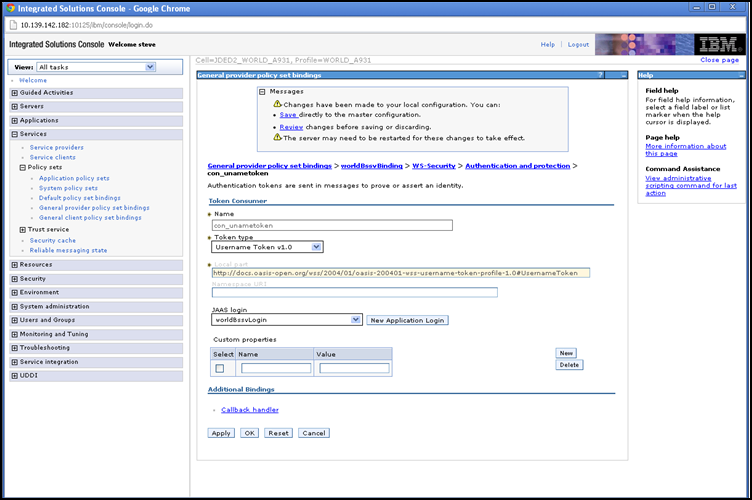Minimize the policy set bindings portlet
Viewport: 752px width, 500px height.
[x=623, y=75]
